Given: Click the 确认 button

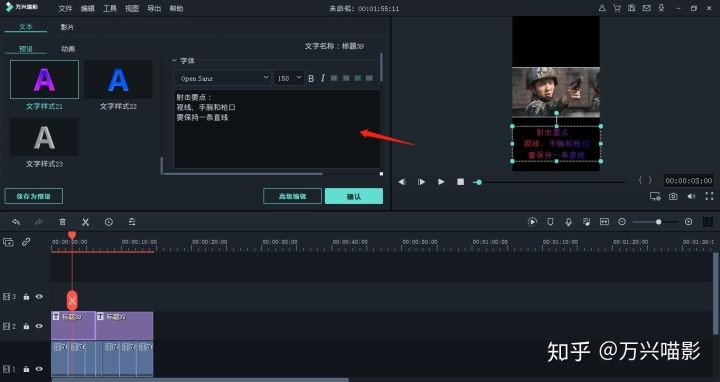Looking at the screenshot, I should click(354, 196).
